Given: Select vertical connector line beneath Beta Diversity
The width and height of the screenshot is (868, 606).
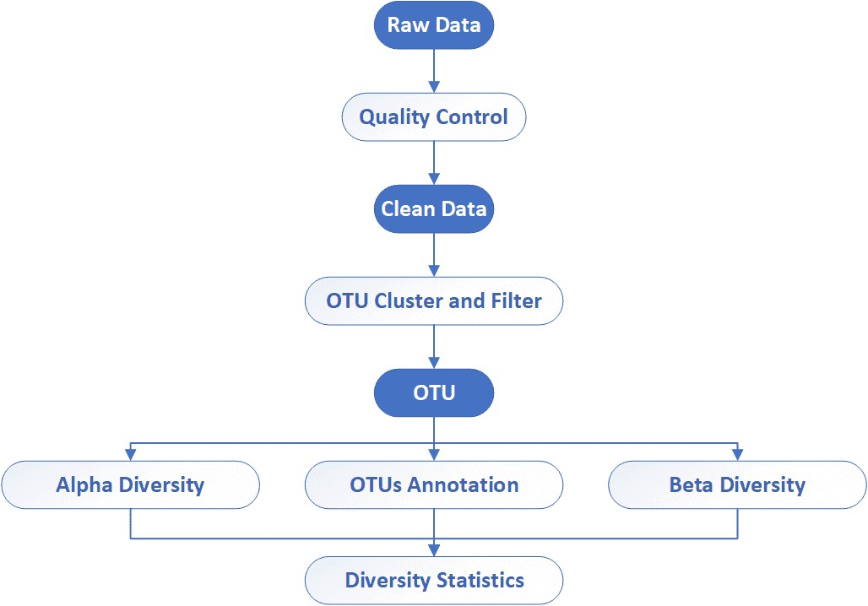Looking at the screenshot, I should coord(737,523).
